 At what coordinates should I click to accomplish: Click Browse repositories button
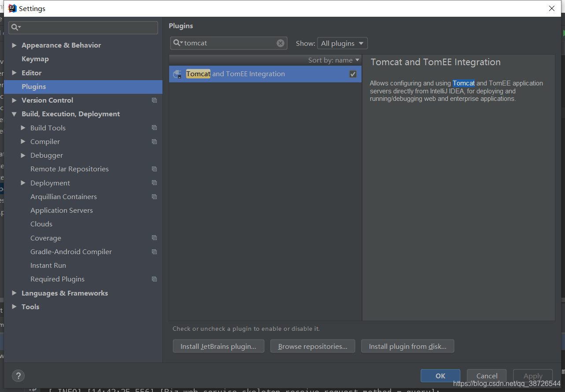click(313, 346)
